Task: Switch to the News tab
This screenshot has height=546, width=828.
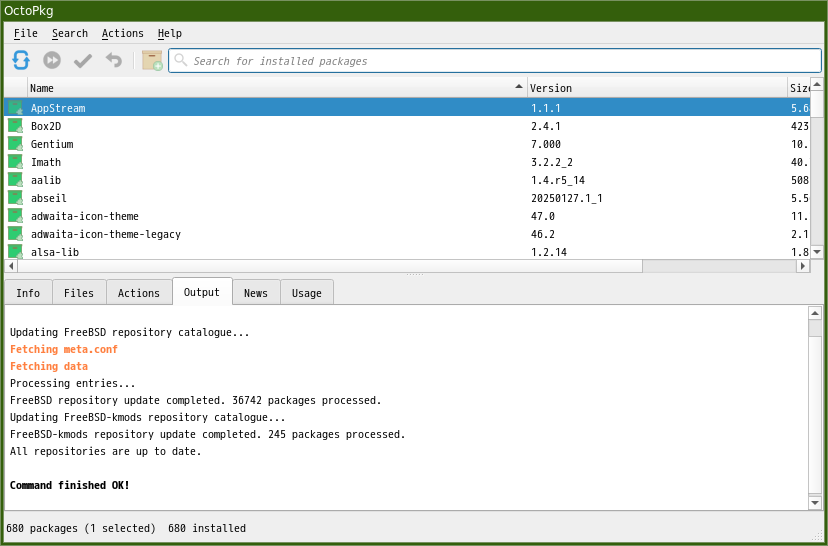Action: tap(256, 293)
